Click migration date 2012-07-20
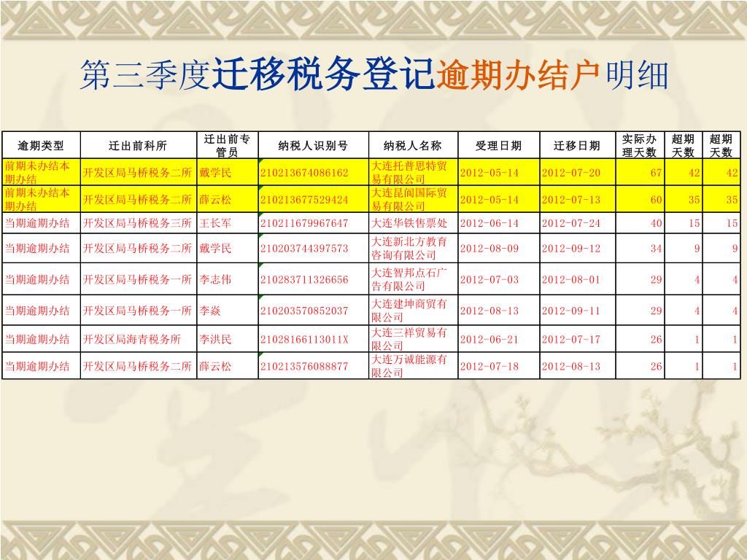The width and height of the screenshot is (747, 560). [571, 173]
